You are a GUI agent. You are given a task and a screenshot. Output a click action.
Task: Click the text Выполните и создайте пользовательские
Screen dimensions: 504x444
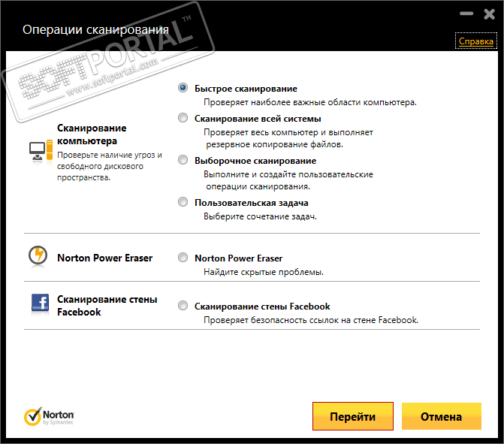[x=288, y=174]
